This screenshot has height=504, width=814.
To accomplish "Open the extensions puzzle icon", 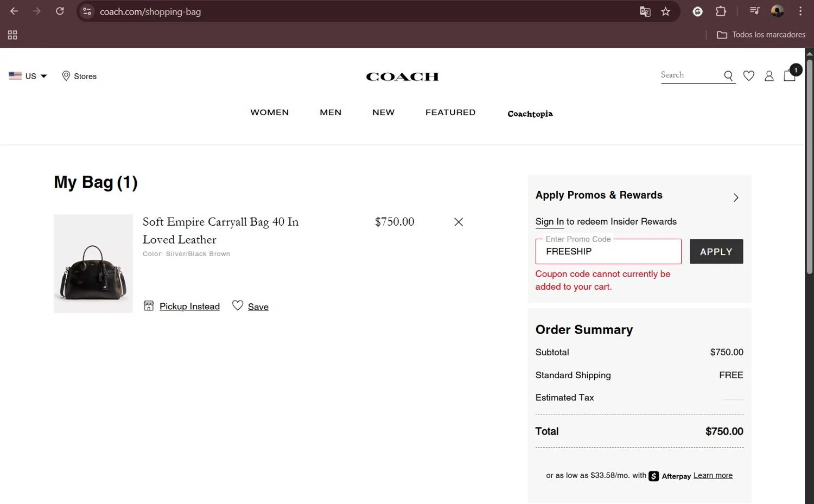I will coord(721,11).
